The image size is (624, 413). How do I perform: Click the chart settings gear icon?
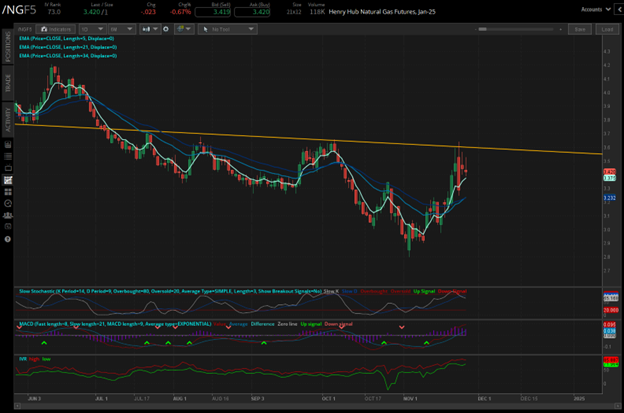click(165, 30)
